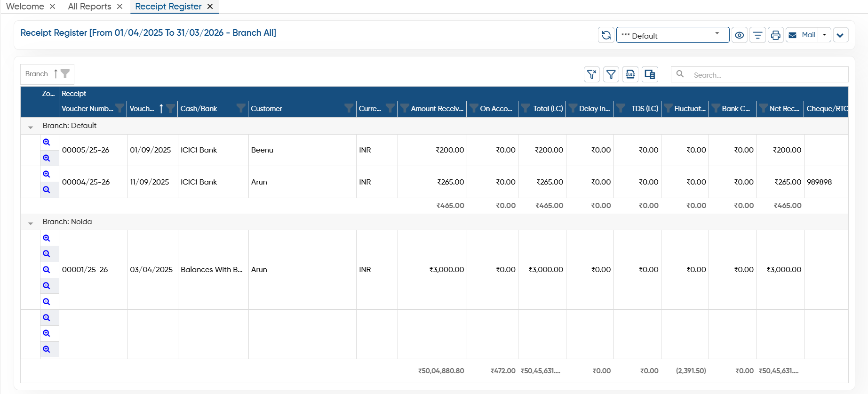Refresh the Receipt Register report
The height and width of the screenshot is (394, 868).
(x=606, y=35)
